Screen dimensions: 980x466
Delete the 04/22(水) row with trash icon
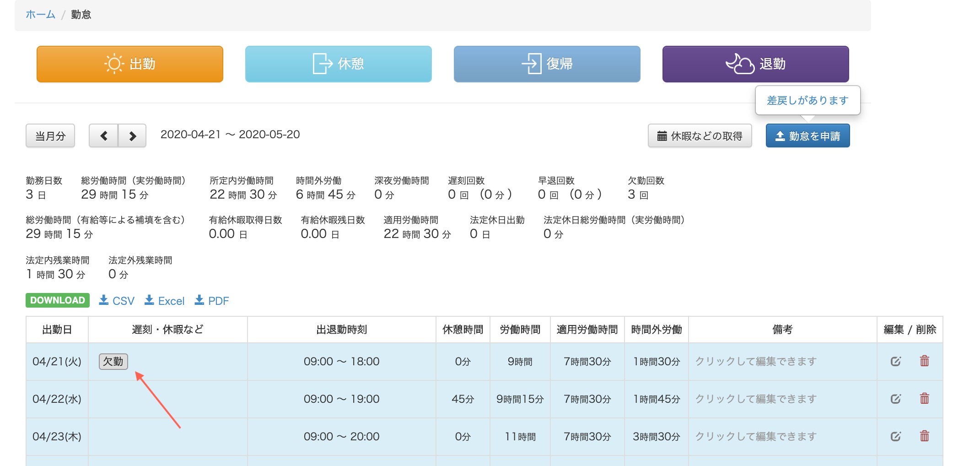(925, 399)
